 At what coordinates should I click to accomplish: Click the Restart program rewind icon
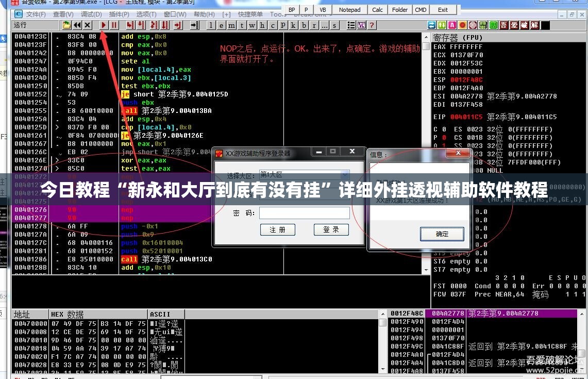click(x=77, y=25)
